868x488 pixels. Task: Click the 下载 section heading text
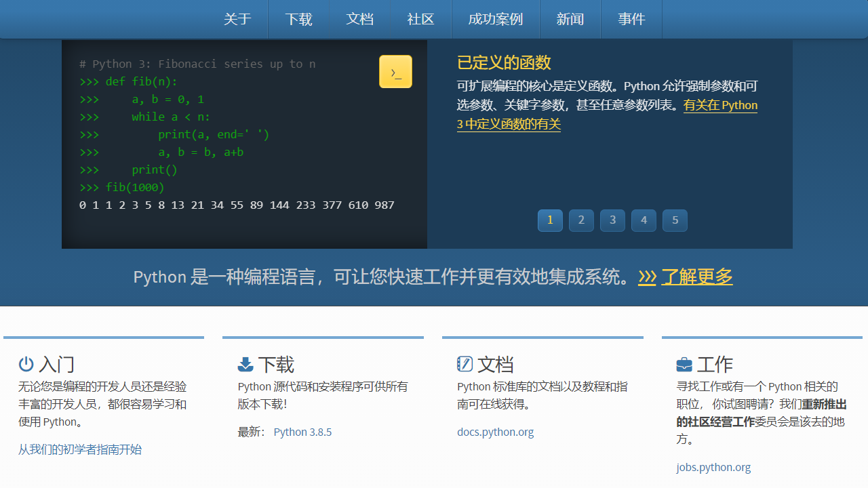point(276,365)
